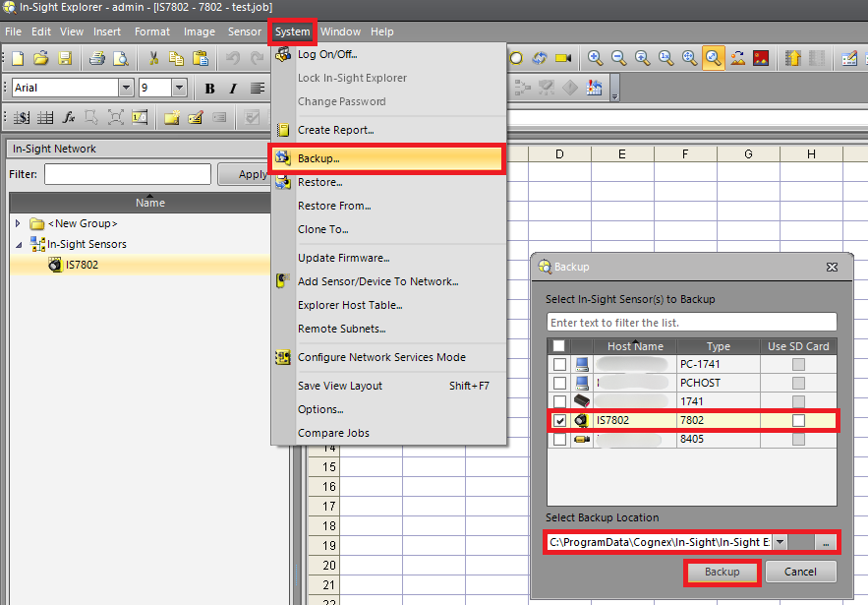Open the Arial font name dropdown
The width and height of the screenshot is (868, 605).
pyautogui.click(x=126, y=89)
